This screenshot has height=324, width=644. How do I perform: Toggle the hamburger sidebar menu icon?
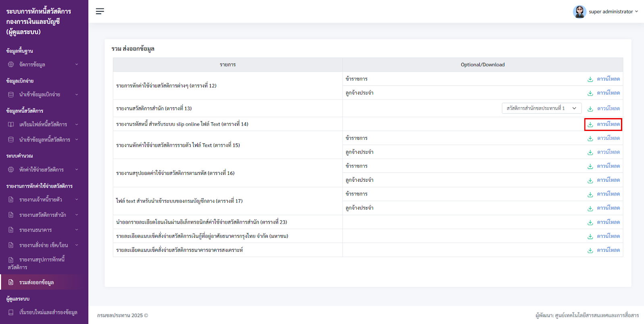click(x=100, y=11)
